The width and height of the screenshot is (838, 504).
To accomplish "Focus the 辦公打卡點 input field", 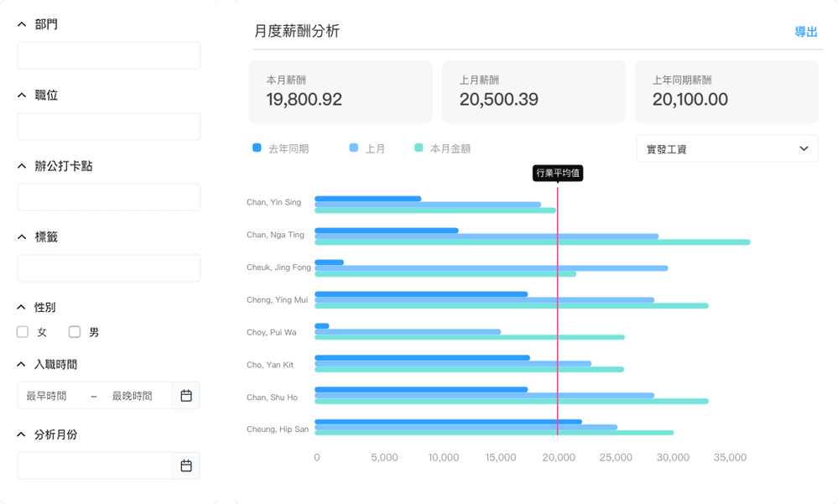I will (109, 197).
